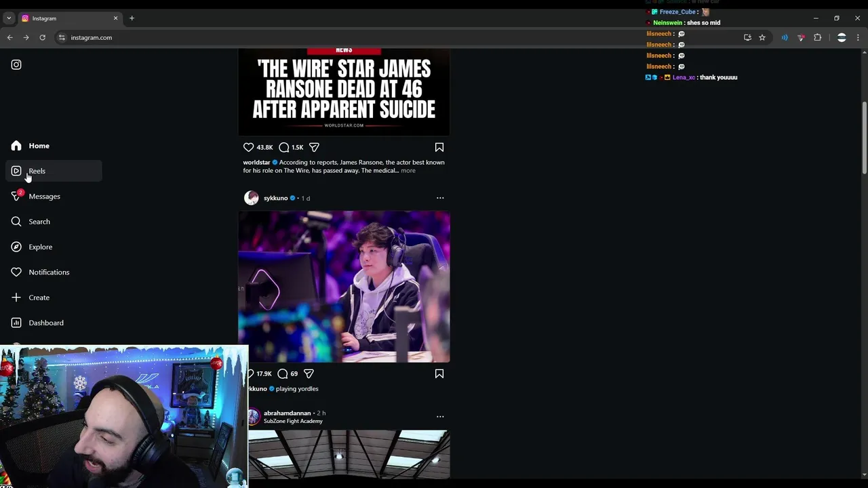Open the worldstar profile link
The image size is (868, 488).
(x=256, y=163)
